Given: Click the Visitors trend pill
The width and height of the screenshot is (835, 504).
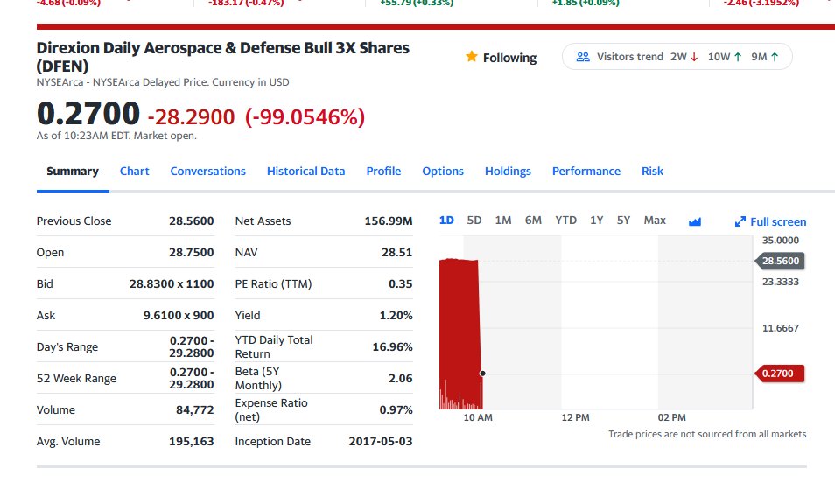Looking at the screenshot, I should (677, 56).
